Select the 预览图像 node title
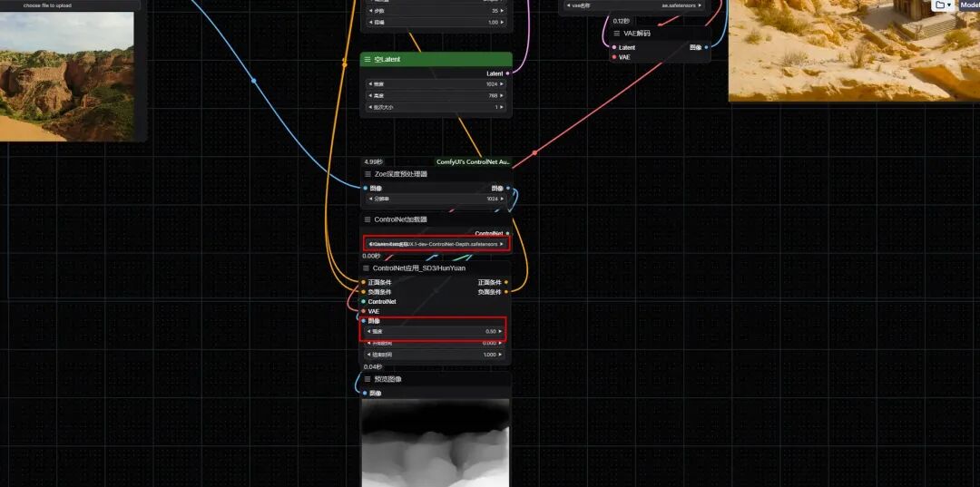 pos(387,379)
